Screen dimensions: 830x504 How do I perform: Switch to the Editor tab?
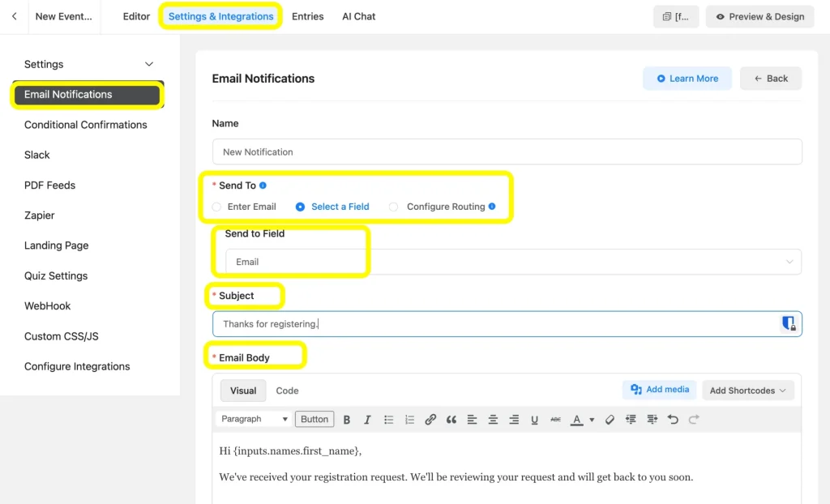[x=136, y=16]
